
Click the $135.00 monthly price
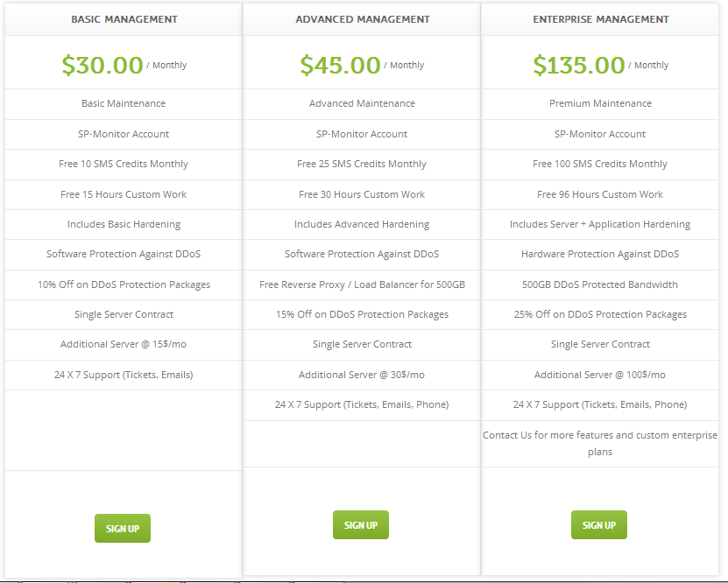(579, 65)
